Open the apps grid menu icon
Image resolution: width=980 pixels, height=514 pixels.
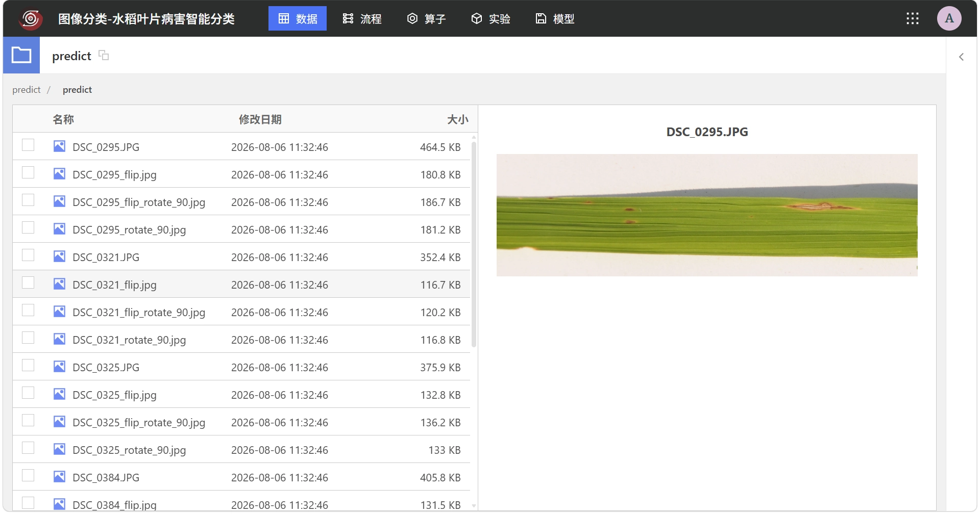[912, 19]
